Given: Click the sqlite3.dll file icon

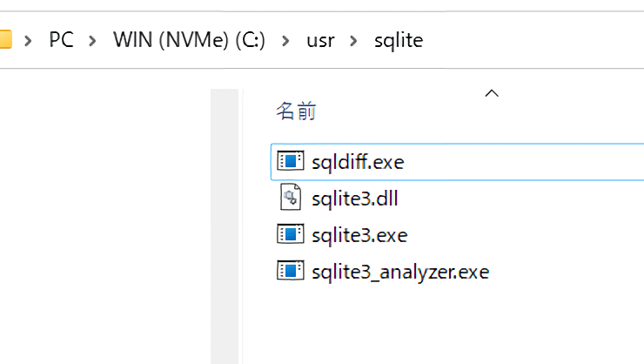Looking at the screenshot, I should [x=290, y=198].
